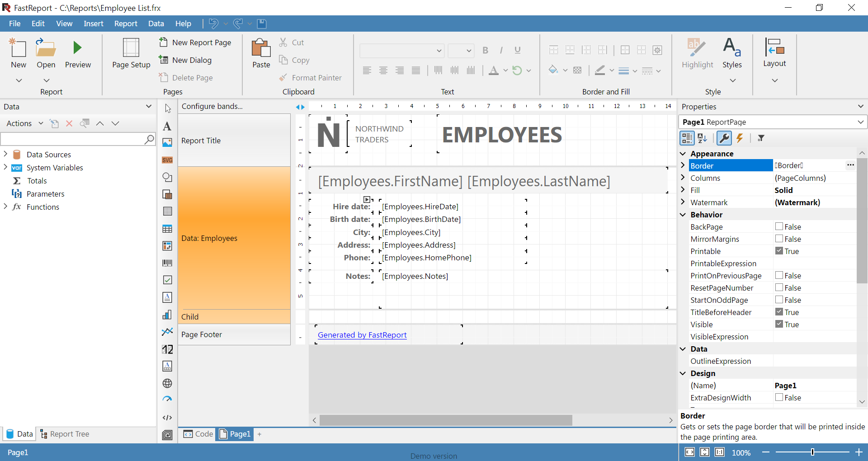
Task: Collapse the Appearance property category
Action: click(683, 154)
